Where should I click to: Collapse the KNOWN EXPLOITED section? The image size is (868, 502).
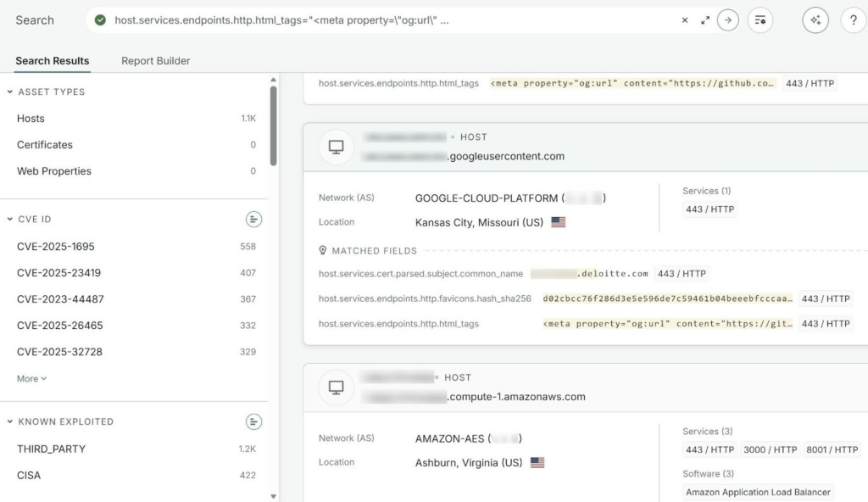(8, 421)
